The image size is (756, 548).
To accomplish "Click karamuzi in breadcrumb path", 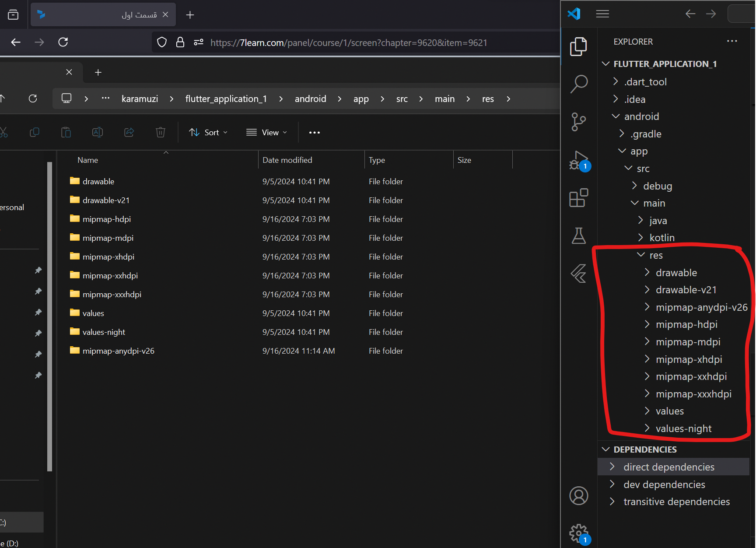I will 140,99.
